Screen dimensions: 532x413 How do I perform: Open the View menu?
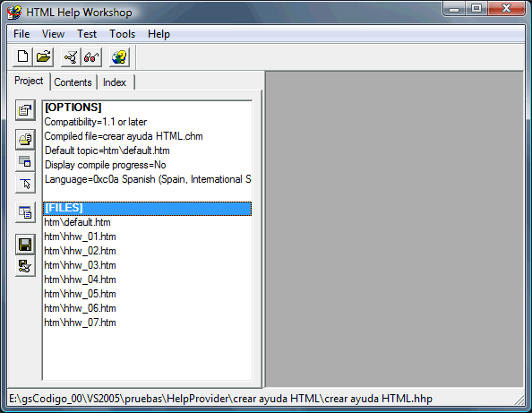click(53, 34)
